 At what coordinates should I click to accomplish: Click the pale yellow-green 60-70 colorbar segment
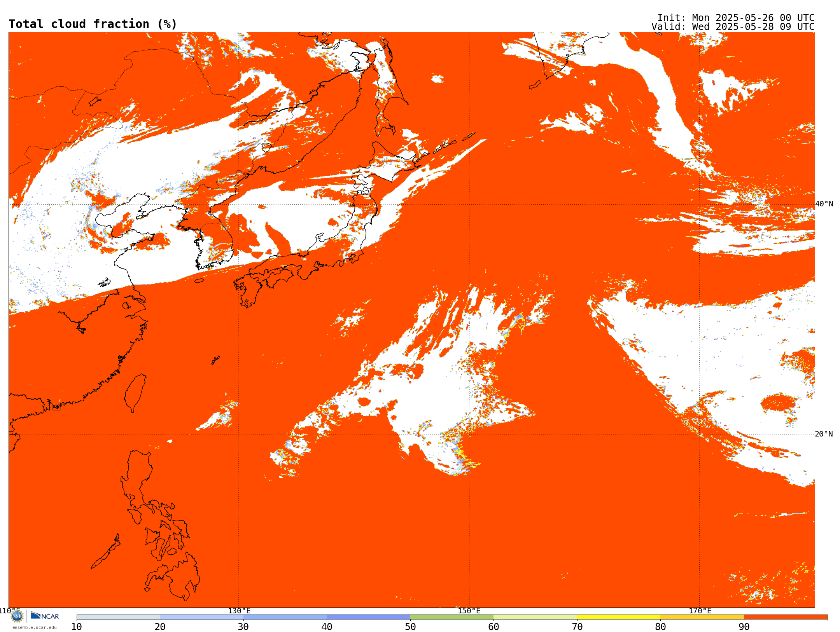tap(535, 617)
